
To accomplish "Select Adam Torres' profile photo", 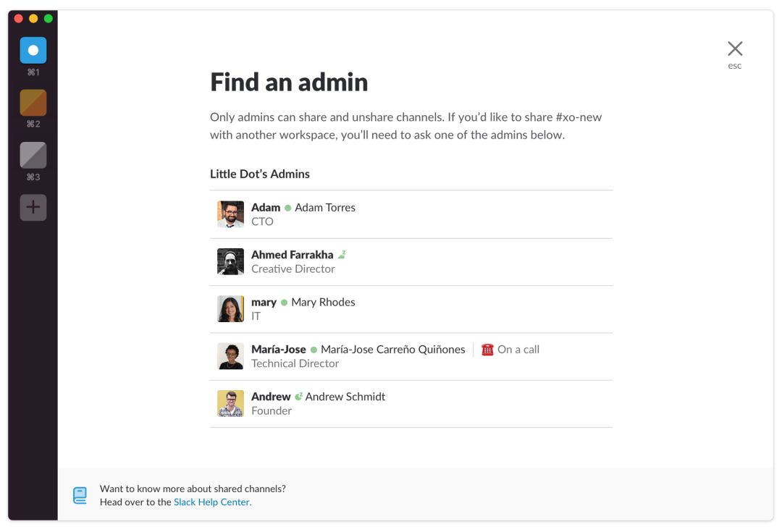I will click(x=230, y=214).
